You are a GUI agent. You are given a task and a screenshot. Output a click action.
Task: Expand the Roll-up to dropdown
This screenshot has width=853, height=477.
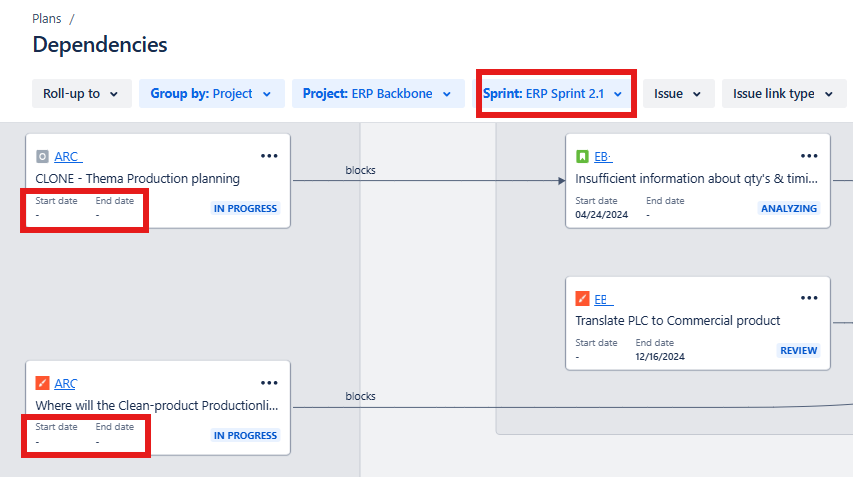point(82,94)
